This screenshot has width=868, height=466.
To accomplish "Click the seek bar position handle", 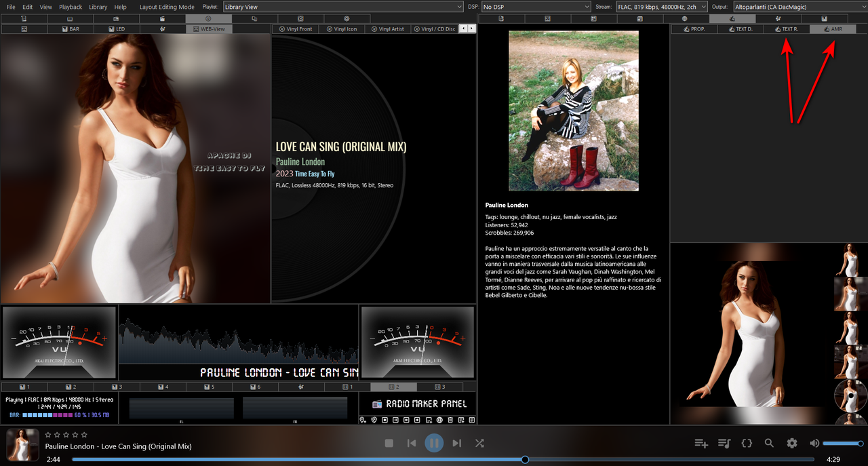I will click(525, 459).
